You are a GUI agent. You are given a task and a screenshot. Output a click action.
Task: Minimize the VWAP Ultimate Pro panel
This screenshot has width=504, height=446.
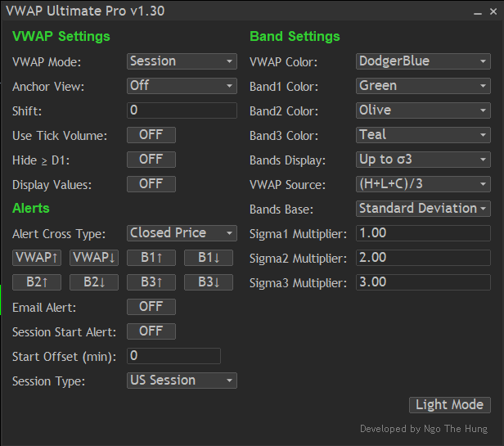click(x=478, y=12)
